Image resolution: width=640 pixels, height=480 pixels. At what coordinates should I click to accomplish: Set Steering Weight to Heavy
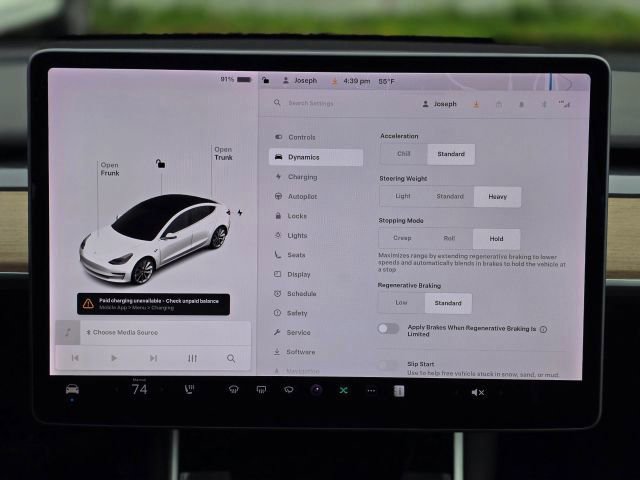pos(498,197)
